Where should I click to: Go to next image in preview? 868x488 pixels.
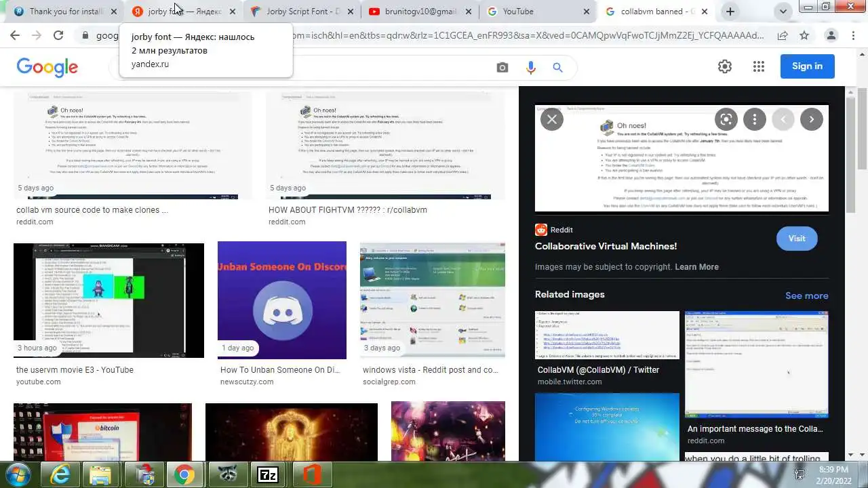[x=812, y=119]
